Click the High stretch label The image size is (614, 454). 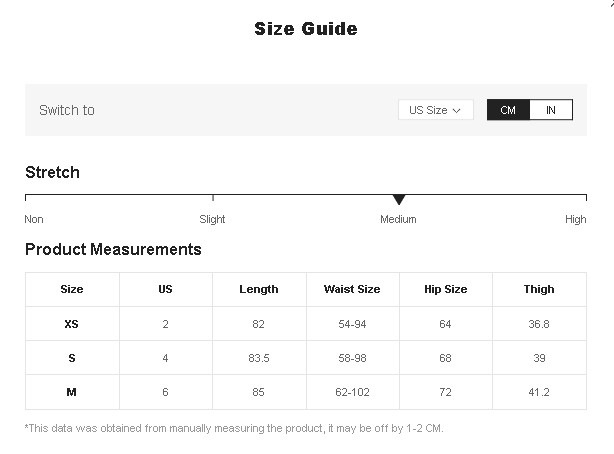(575, 219)
